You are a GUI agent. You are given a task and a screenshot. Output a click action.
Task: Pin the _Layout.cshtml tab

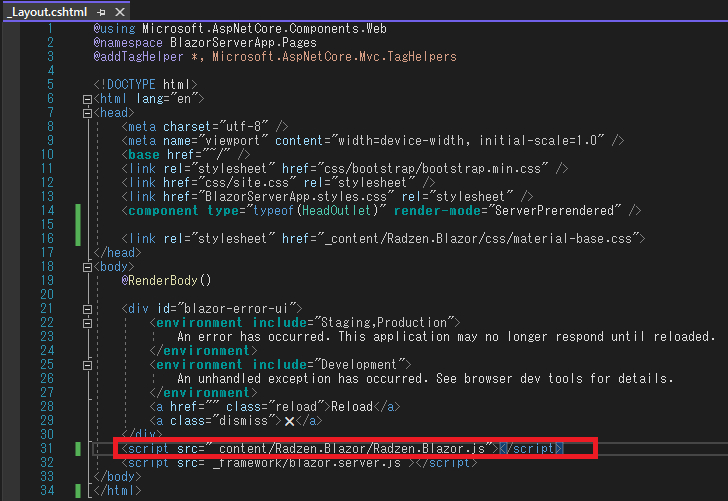[x=102, y=12]
